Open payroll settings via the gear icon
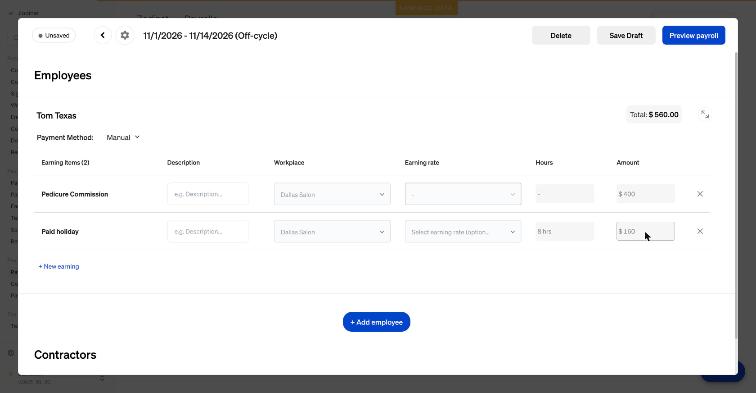Image resolution: width=756 pixels, height=393 pixels. point(125,35)
